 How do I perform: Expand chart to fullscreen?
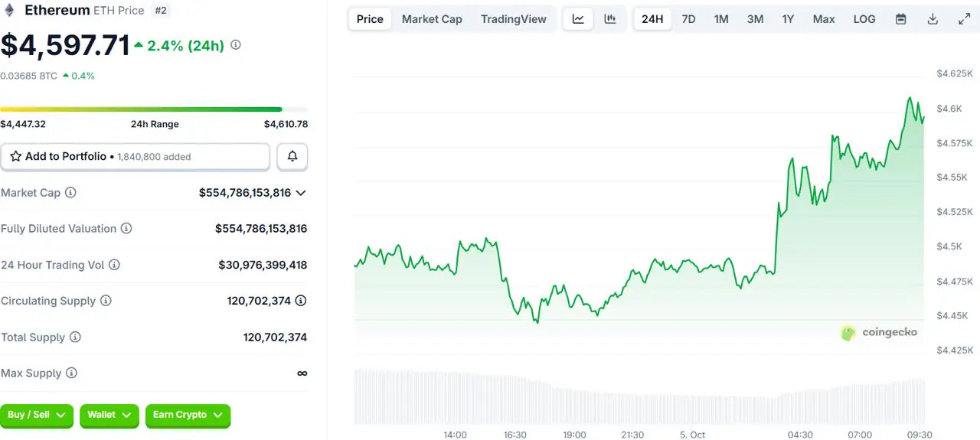point(964,19)
